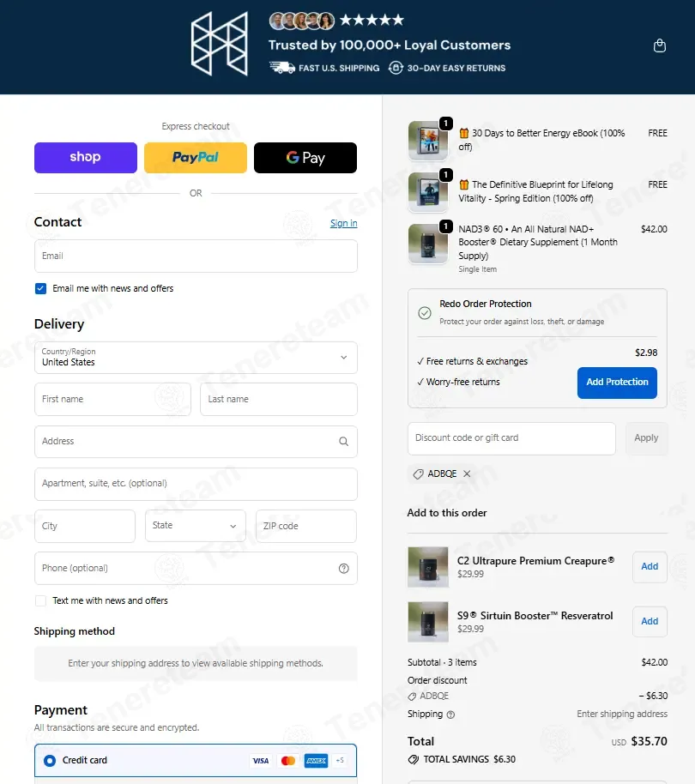Focus the Discount code or gift card field

pyautogui.click(x=511, y=438)
